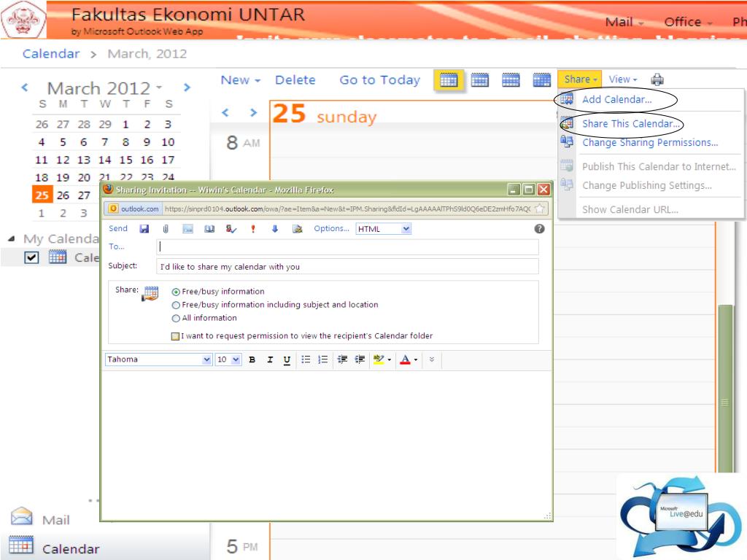Image resolution: width=747 pixels, height=560 pixels.
Task: Check the request permission to view recipient's Calendar box
Action: coord(175,336)
